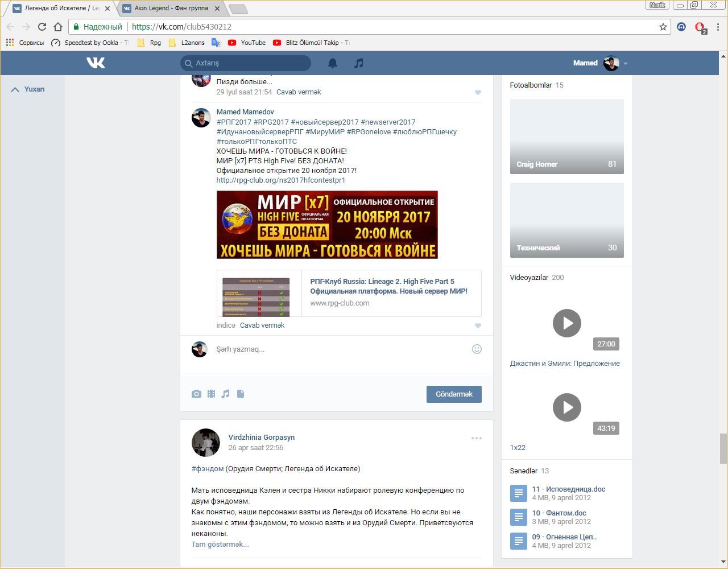Attach audio with the music note icon

click(226, 394)
